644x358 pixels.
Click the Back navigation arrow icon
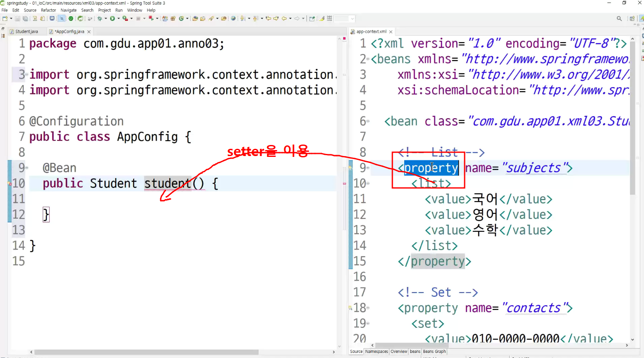pos(284,18)
